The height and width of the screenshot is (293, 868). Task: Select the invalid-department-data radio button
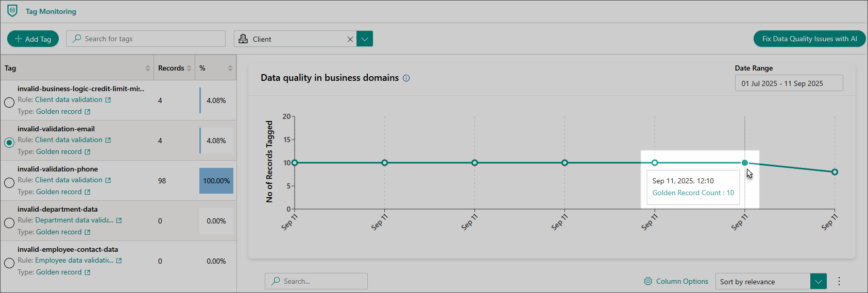tap(9, 222)
